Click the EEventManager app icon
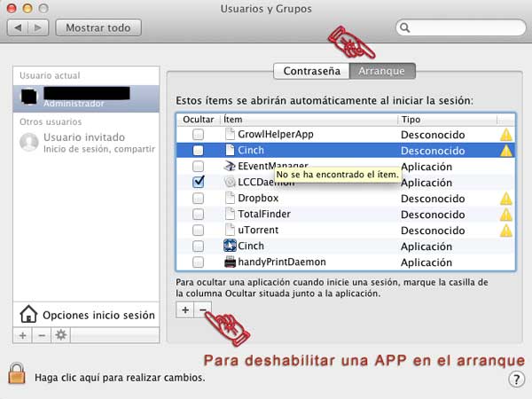Screen dimensions: 532x399 pos(230,166)
